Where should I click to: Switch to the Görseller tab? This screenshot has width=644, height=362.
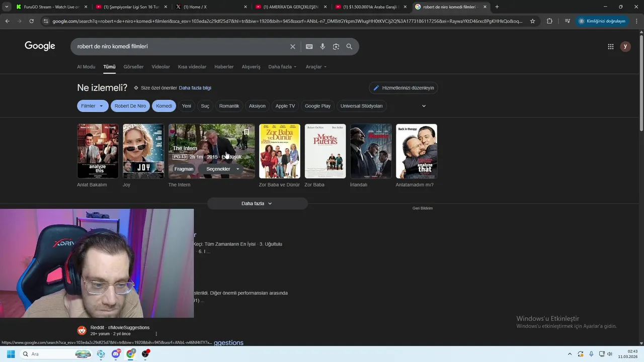click(133, 67)
